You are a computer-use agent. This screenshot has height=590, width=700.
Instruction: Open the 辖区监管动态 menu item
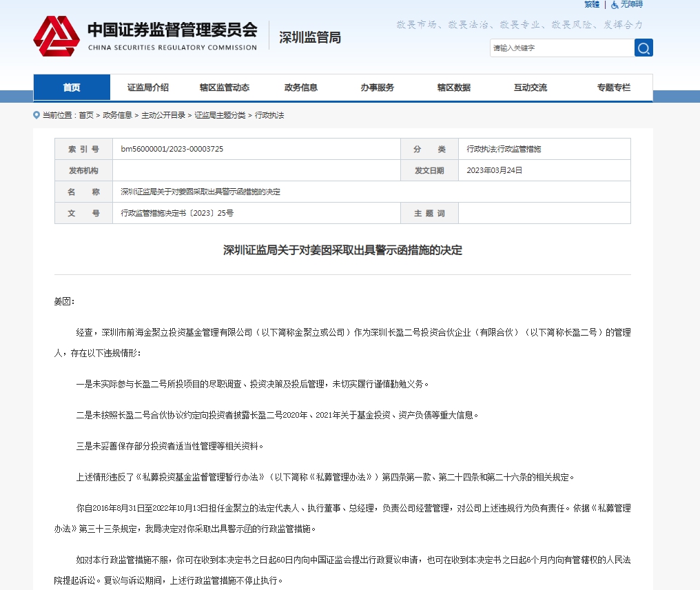tap(225, 88)
